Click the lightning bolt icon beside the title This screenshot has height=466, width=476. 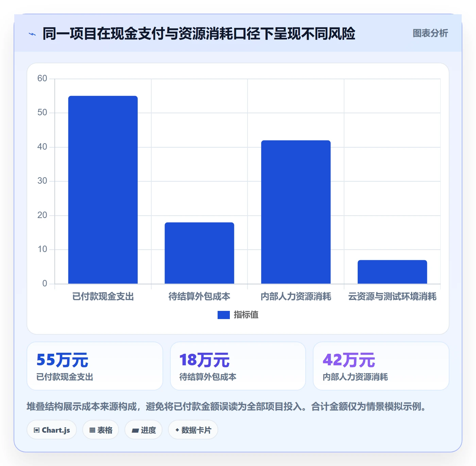pos(32,34)
